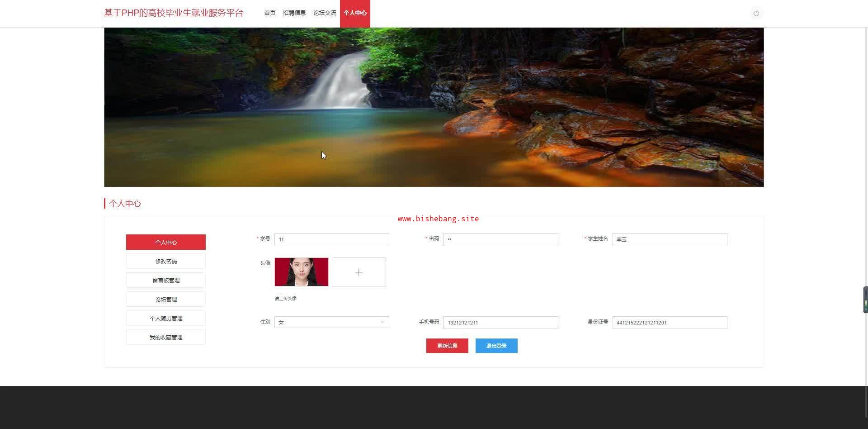Image resolution: width=868 pixels, height=429 pixels.
Task: Click the 请上传头像 hint text
Action: coord(286,299)
